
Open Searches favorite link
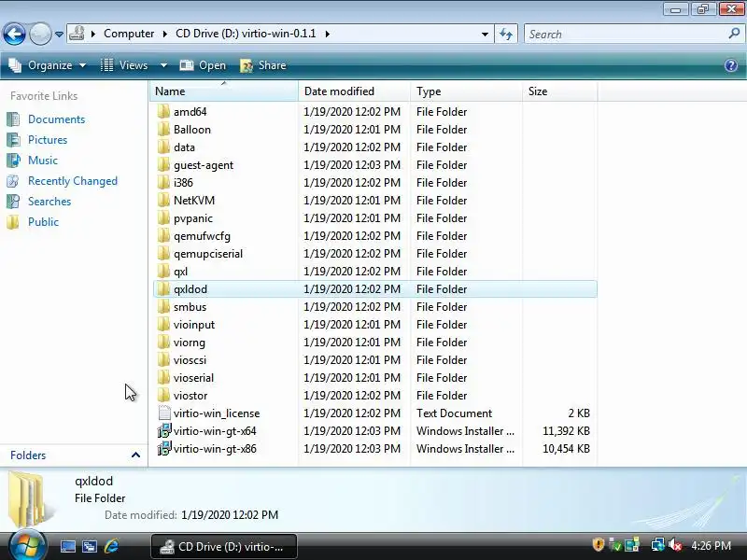[x=49, y=202]
